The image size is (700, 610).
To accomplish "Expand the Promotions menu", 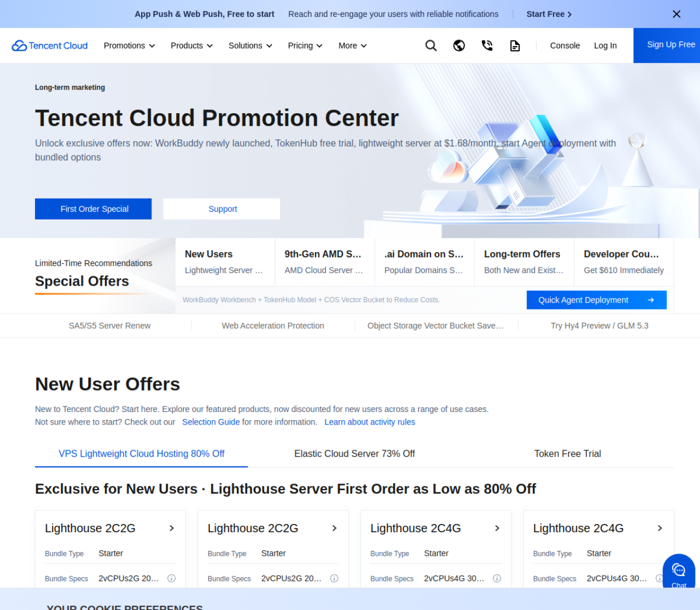I will [x=130, y=45].
